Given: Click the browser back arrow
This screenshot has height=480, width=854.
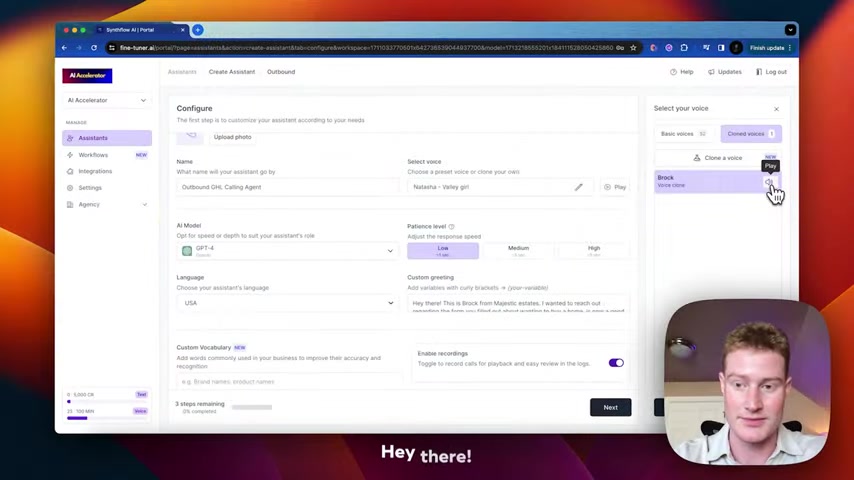Looking at the screenshot, I should pyautogui.click(x=64, y=48).
